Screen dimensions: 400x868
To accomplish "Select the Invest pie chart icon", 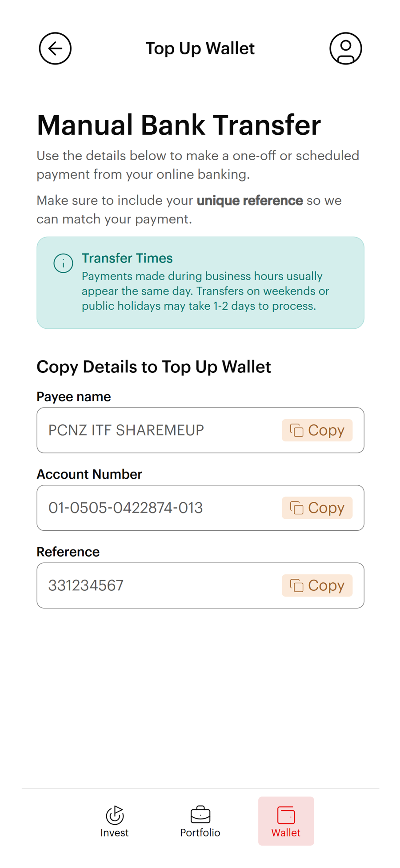I will (114, 815).
